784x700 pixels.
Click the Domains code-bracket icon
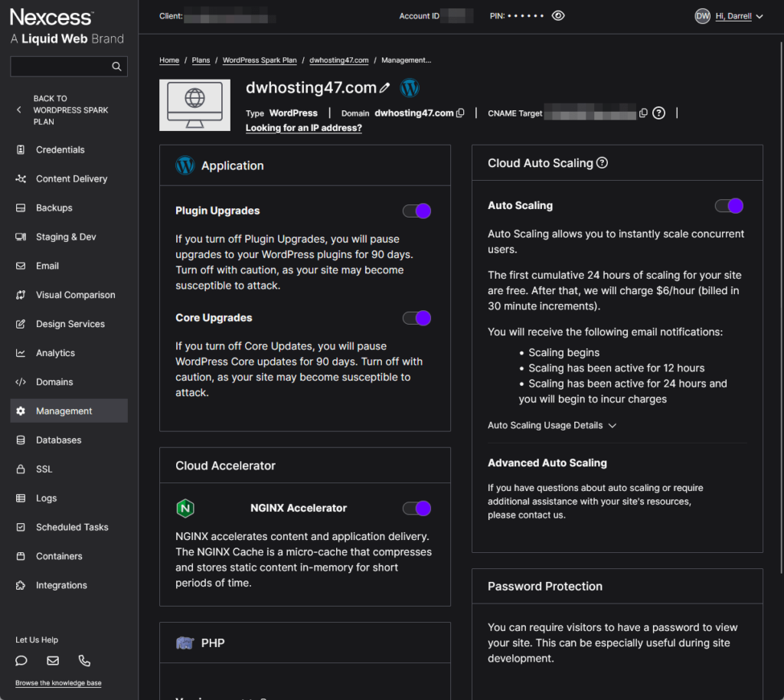[x=21, y=382]
